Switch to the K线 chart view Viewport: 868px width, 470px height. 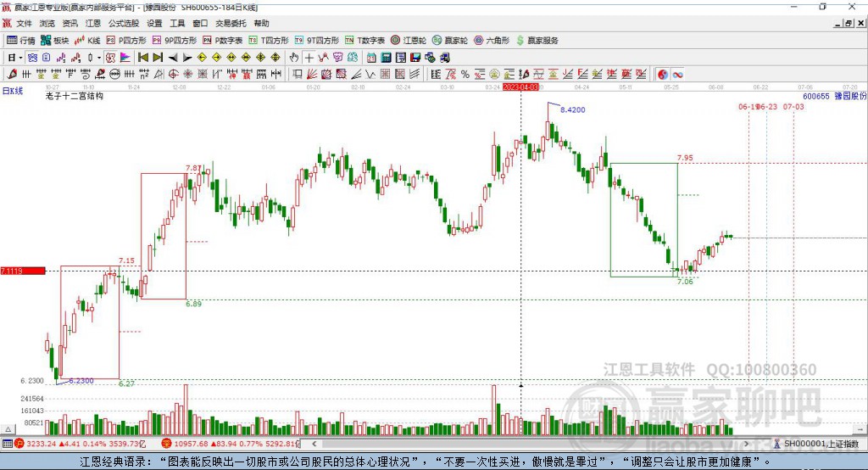[87, 41]
